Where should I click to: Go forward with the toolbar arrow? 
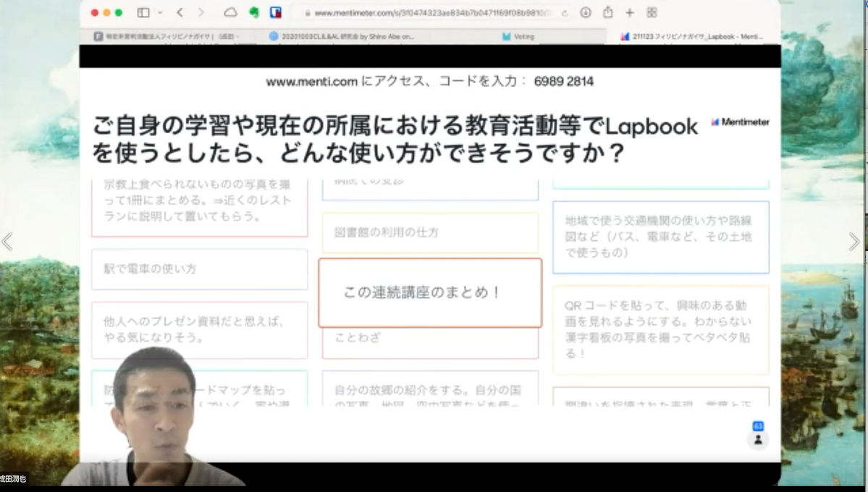point(201,12)
